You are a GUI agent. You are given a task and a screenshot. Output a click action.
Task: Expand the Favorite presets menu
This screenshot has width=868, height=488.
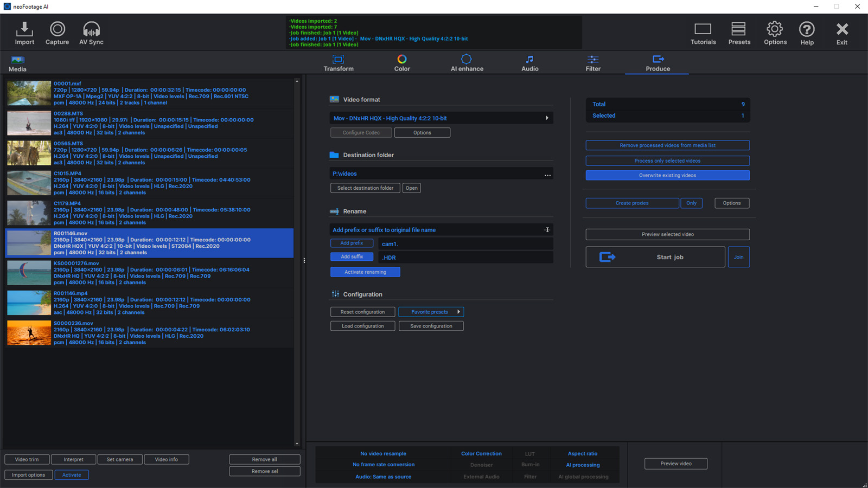(431, 312)
